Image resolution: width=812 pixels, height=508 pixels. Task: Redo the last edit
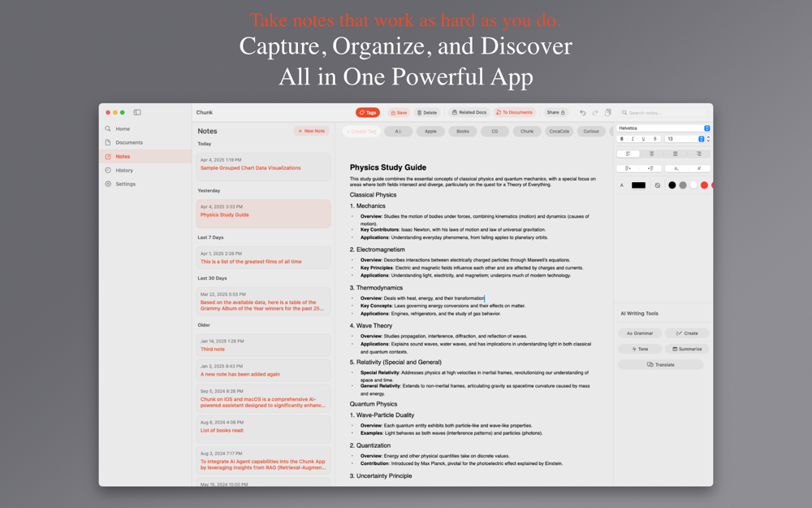point(595,112)
